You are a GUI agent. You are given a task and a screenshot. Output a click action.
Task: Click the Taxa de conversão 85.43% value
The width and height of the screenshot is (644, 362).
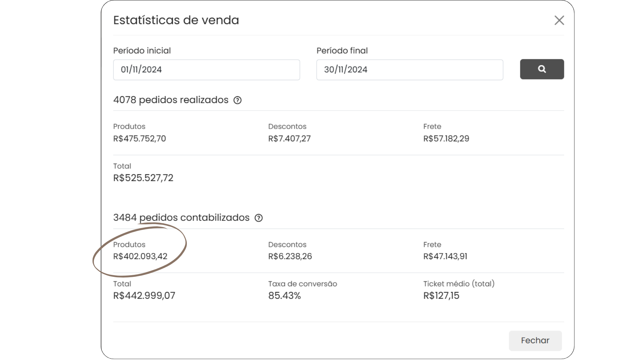click(x=284, y=296)
